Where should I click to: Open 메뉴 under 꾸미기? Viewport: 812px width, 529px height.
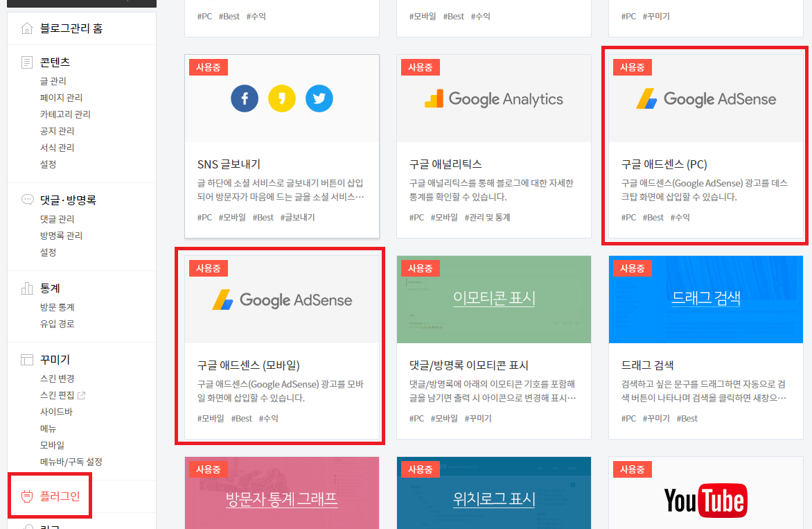point(48,428)
